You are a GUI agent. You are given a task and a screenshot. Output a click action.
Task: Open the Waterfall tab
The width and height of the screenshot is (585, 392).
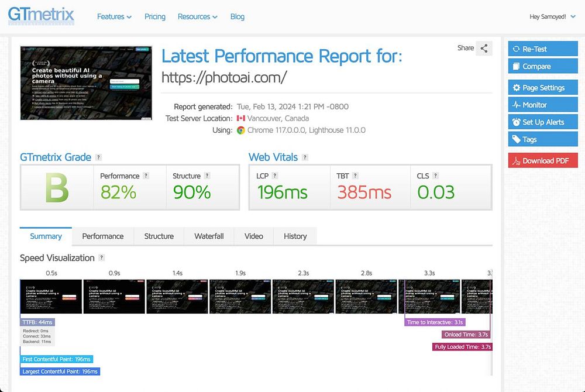point(209,236)
